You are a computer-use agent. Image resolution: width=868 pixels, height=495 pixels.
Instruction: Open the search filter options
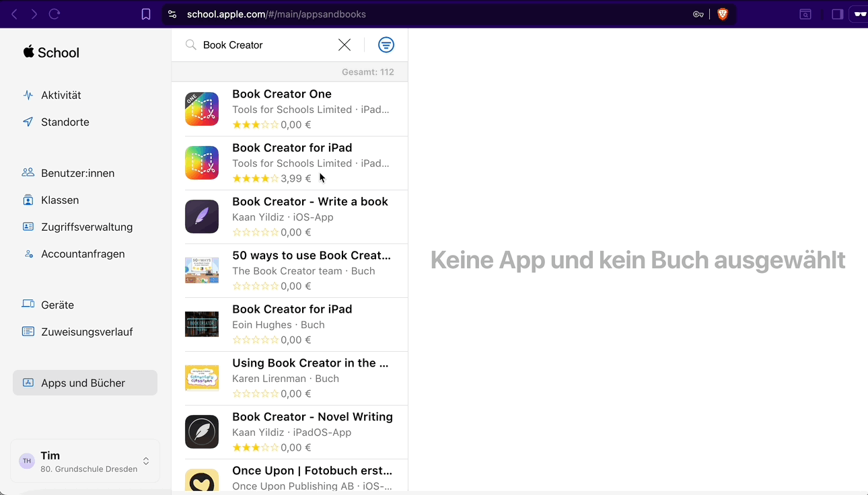pos(386,45)
